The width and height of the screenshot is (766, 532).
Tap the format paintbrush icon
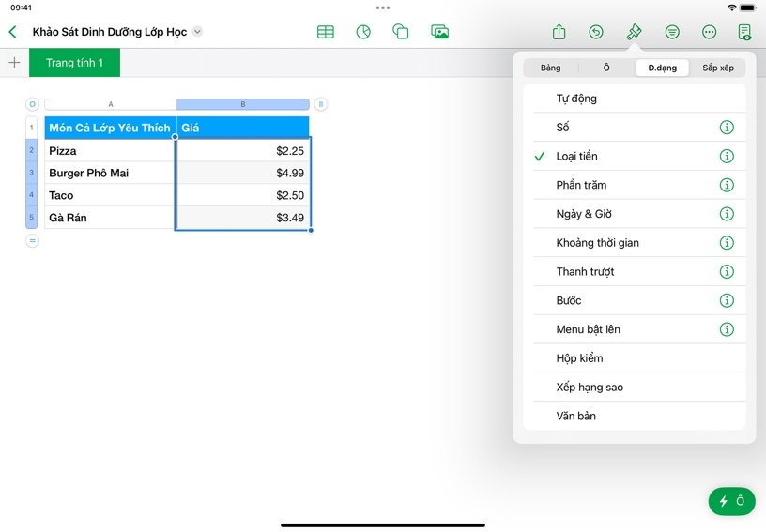coord(634,32)
